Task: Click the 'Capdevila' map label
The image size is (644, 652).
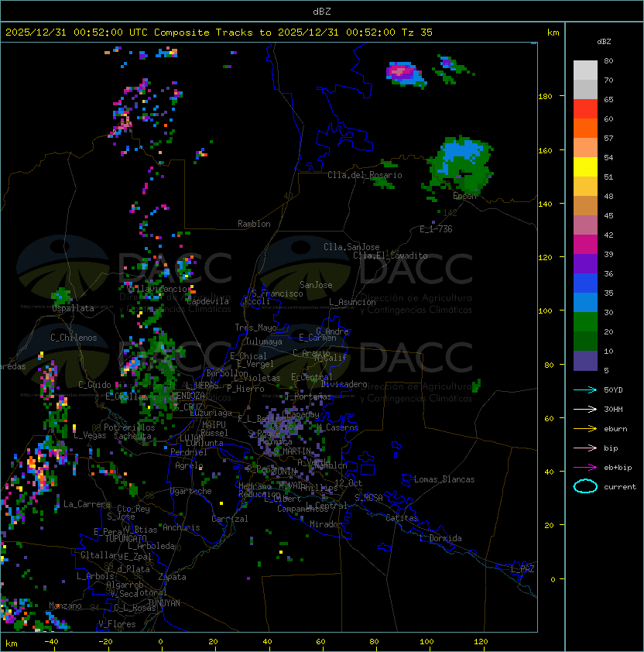Action: click(208, 301)
